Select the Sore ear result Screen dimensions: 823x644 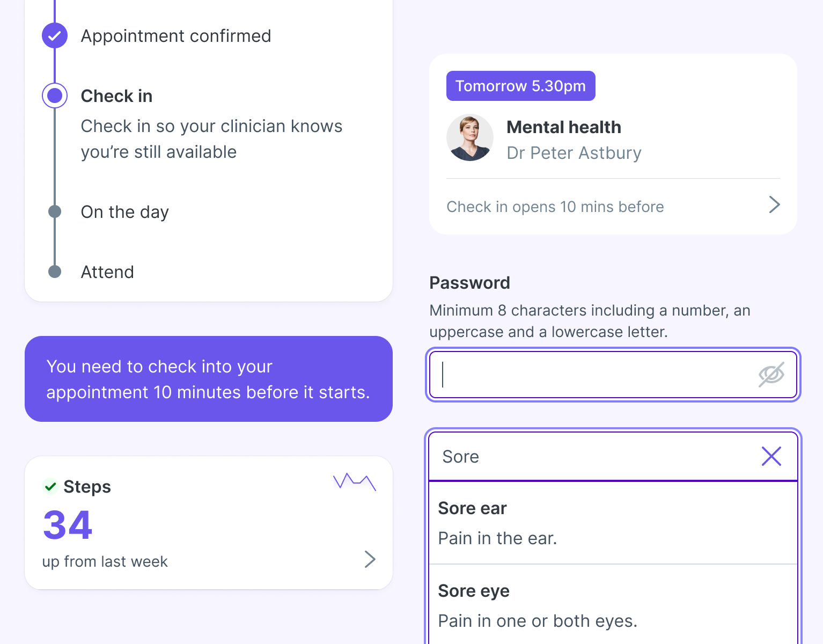pos(613,523)
